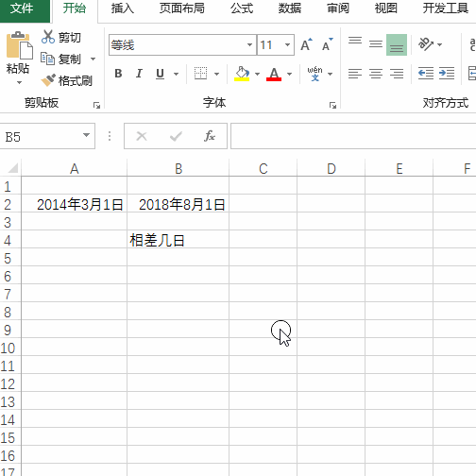Open font group dialog launcher
Screen dimensions: 476x476
pyautogui.click(x=332, y=105)
